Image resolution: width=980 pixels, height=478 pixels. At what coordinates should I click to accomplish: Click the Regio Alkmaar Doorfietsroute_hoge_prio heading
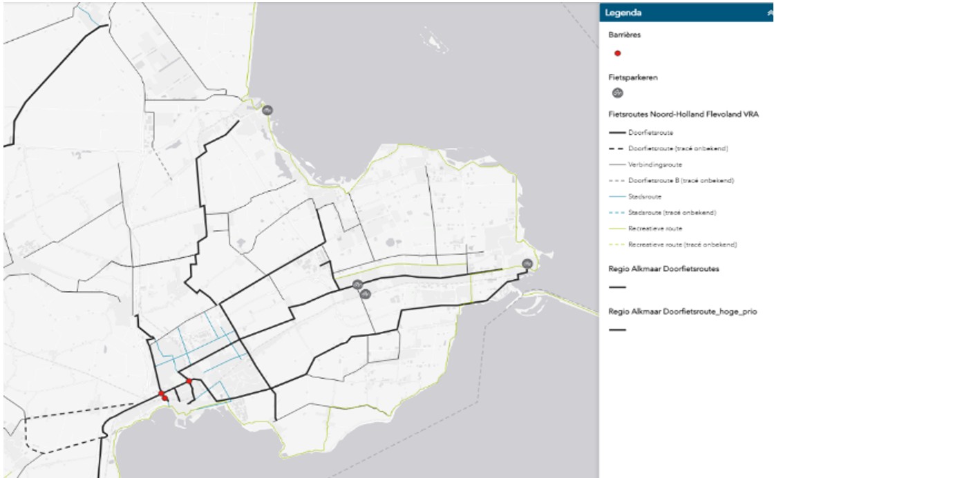[x=682, y=312]
